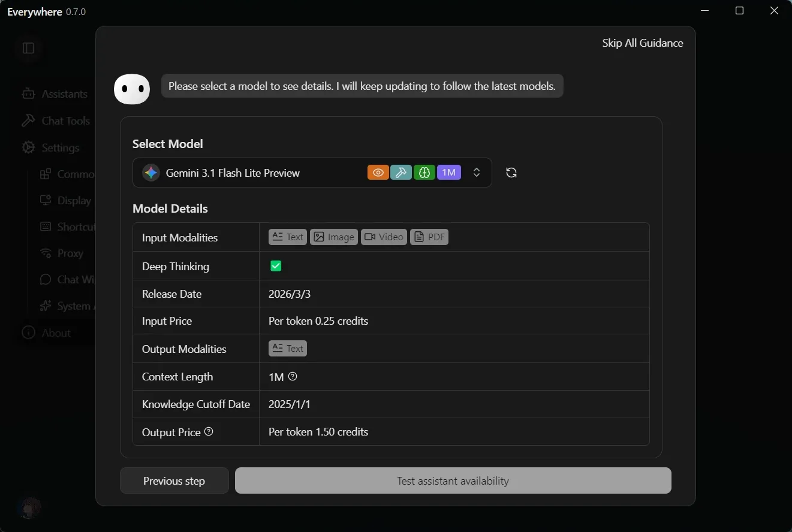Click the "Knowledge Cutoff Date" row label

(x=196, y=404)
